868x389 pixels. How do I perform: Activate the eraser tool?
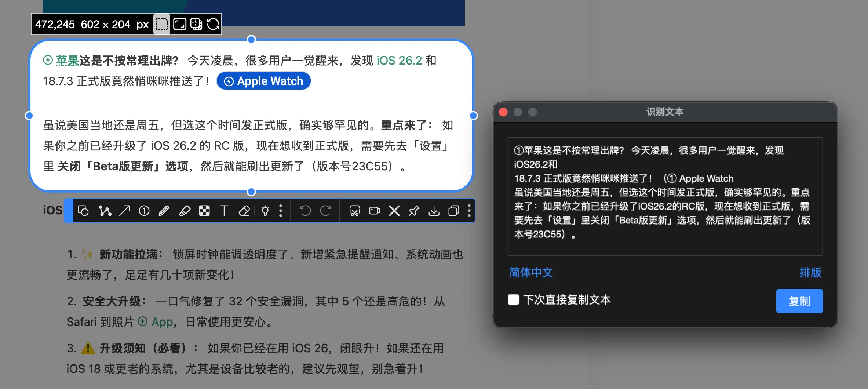pyautogui.click(x=244, y=211)
